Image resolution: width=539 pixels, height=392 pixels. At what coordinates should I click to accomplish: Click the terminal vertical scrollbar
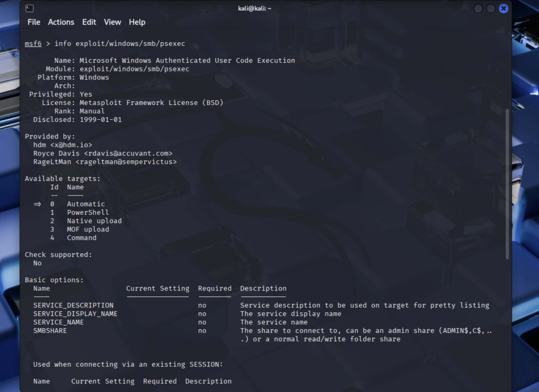pyautogui.click(x=507, y=184)
